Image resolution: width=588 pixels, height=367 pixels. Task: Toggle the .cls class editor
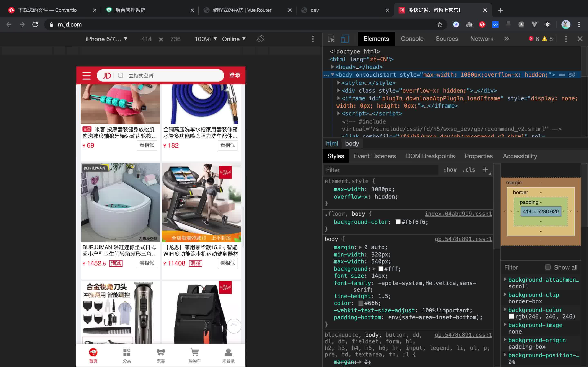(x=469, y=170)
